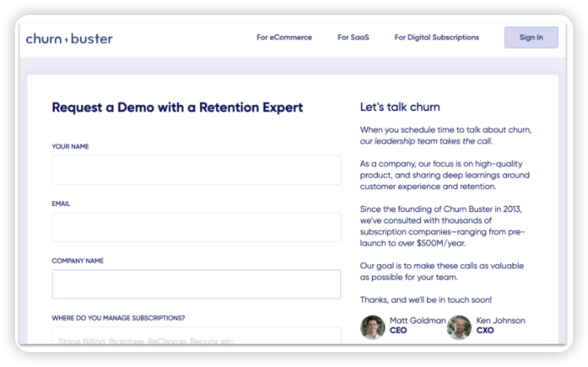Click the YOUR NAME field label

click(x=70, y=147)
